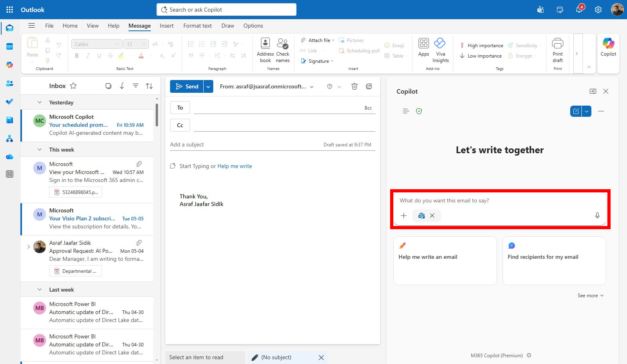Open Settings gear icon
The height and width of the screenshot is (364, 627).
598,10
